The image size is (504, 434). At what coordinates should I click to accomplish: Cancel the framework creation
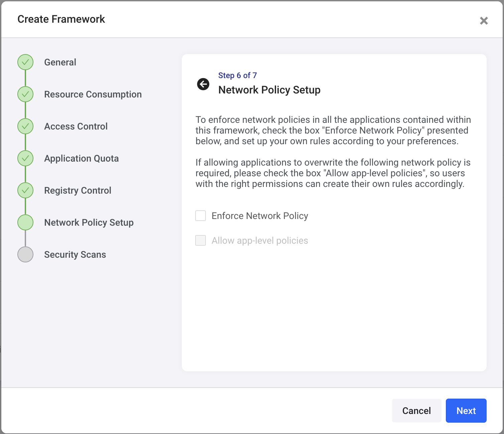pyautogui.click(x=416, y=411)
